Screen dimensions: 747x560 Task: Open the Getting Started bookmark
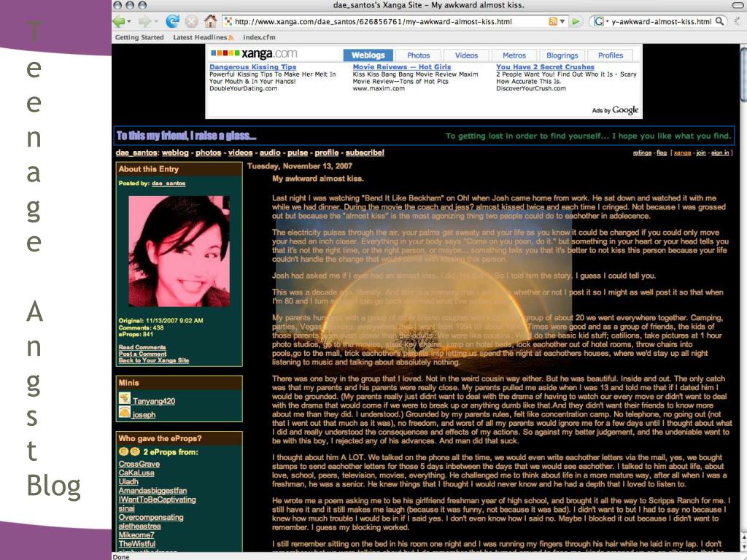[x=139, y=37]
